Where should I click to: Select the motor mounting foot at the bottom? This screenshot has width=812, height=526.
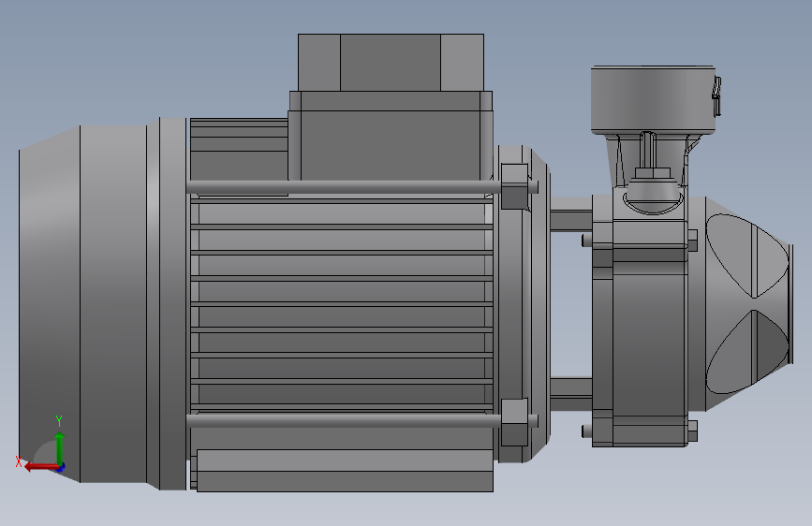[345, 470]
